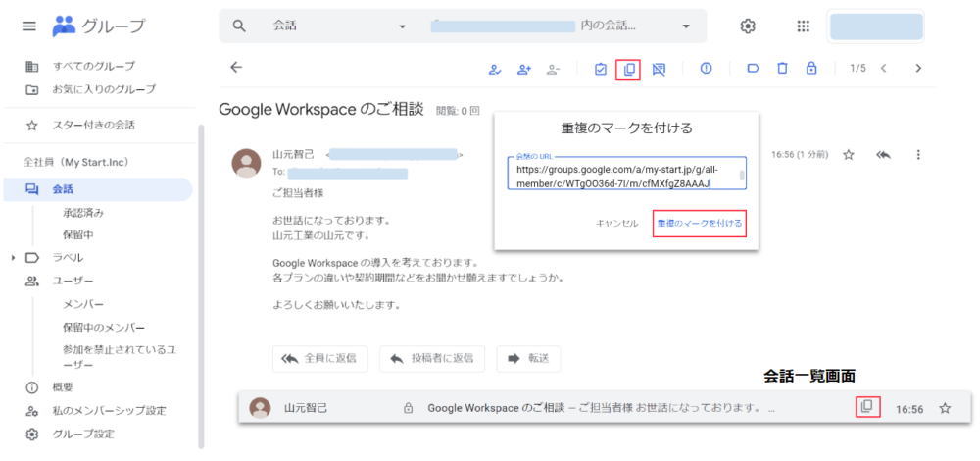Delete the conversation with the trash icon
The image size is (980, 461).
[782, 69]
